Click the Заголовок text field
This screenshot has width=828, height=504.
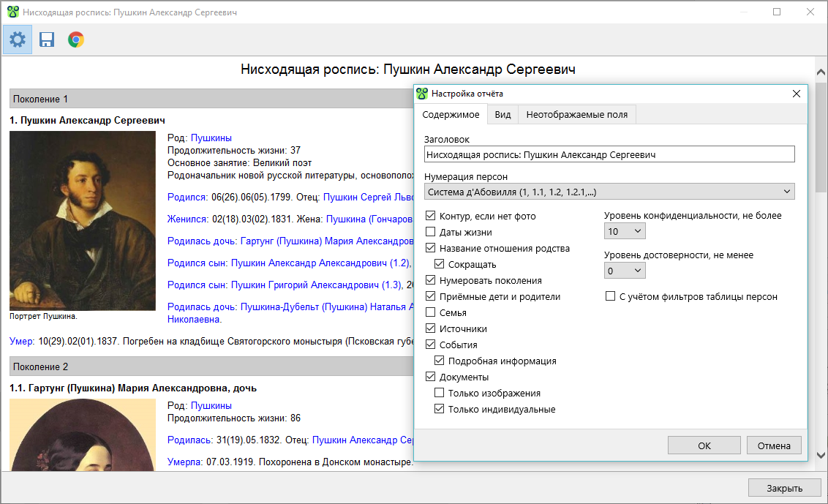(x=609, y=154)
